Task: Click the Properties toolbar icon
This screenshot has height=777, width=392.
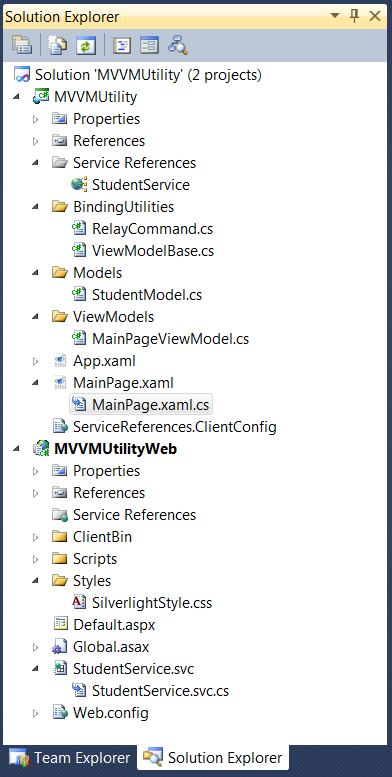Action: point(22,45)
